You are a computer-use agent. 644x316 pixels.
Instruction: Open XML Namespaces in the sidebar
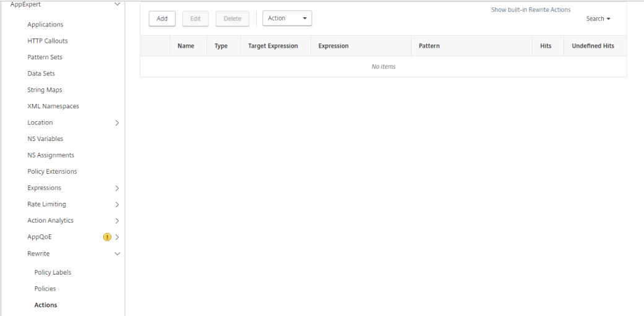pyautogui.click(x=53, y=106)
